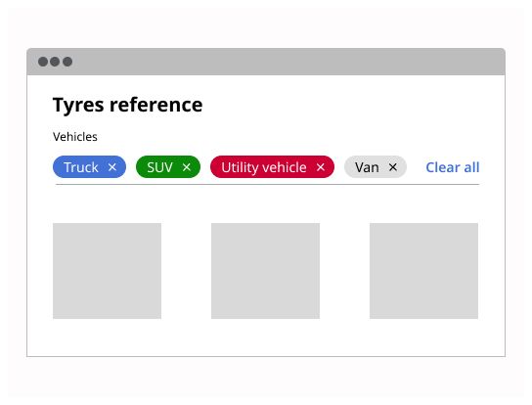This screenshot has height=405, width=532.
Task: Select the blue Truck tag label
Action: [81, 167]
